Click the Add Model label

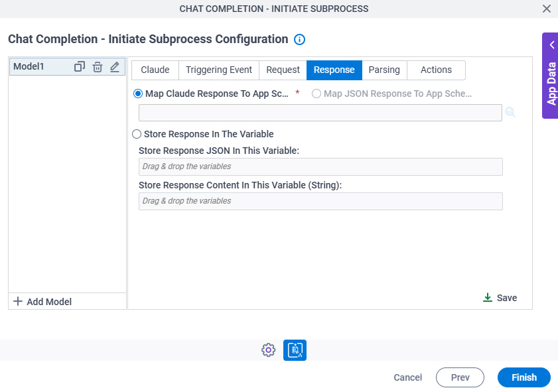tap(49, 302)
